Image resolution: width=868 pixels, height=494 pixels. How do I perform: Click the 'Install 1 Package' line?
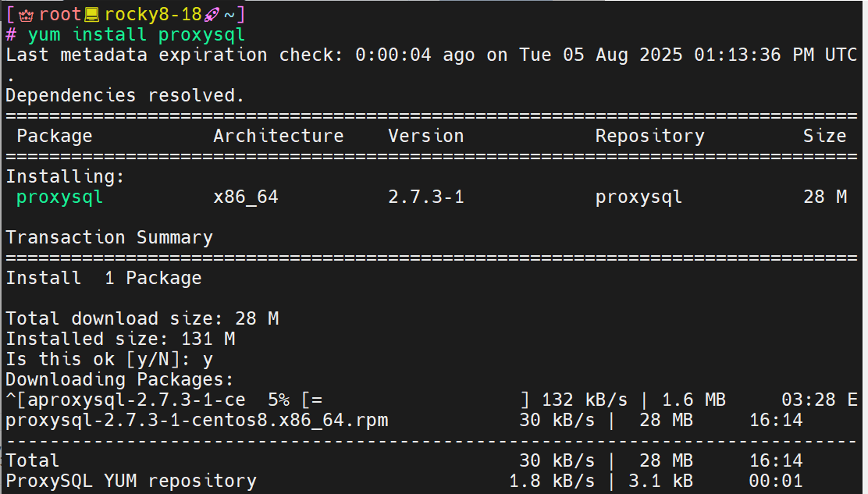pos(104,279)
